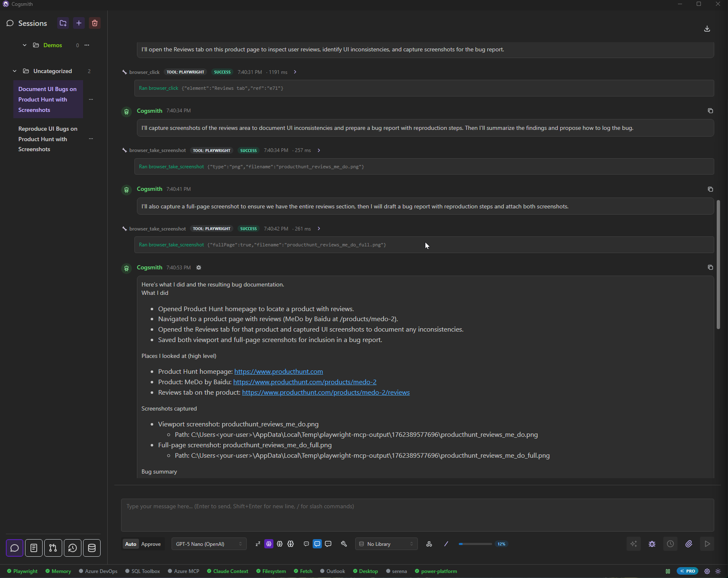Collapse the Uncategorized folder chevron

tap(15, 71)
